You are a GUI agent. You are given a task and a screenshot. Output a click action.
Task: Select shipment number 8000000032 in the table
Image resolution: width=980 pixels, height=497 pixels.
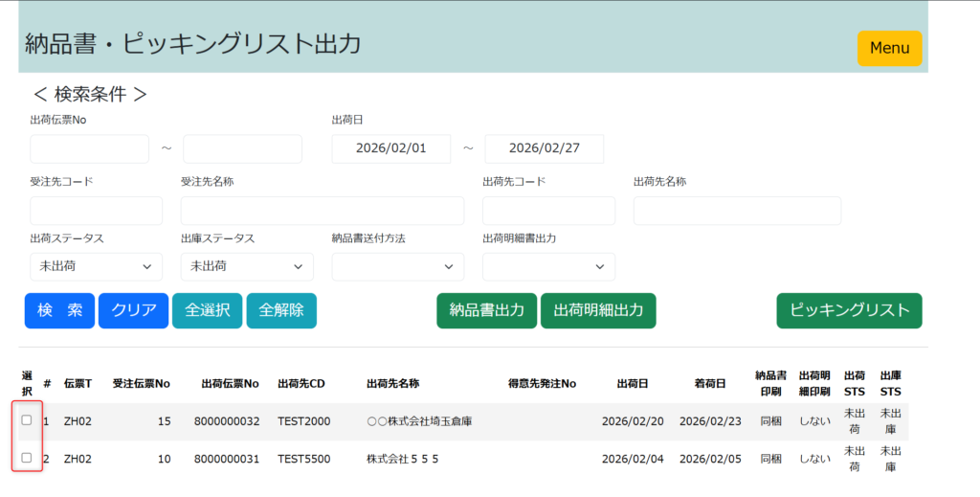pyautogui.click(x=226, y=421)
